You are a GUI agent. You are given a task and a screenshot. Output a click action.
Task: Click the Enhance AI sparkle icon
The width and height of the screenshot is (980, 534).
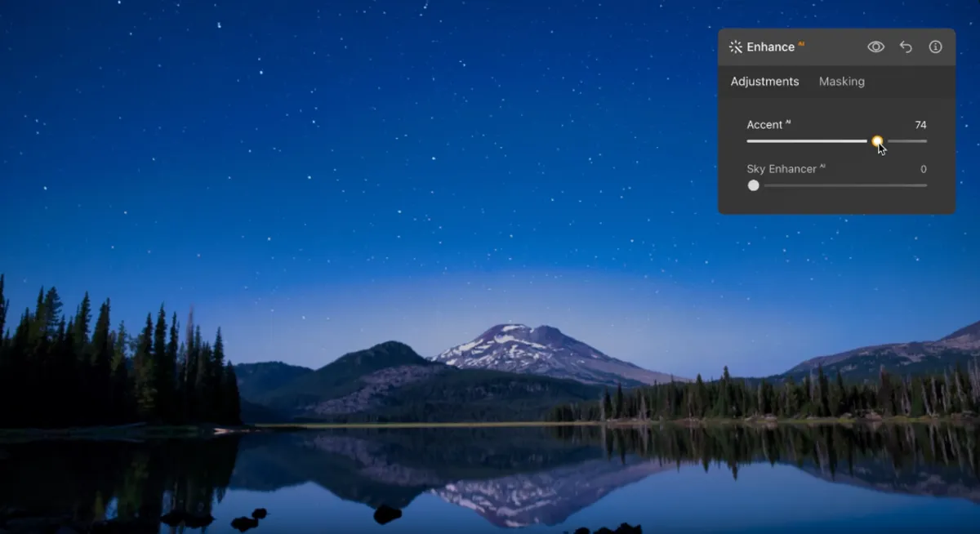tap(735, 47)
